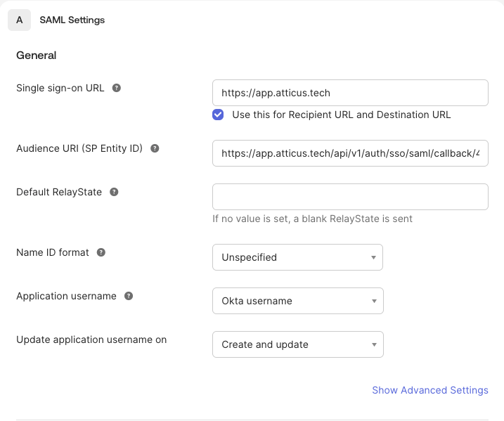Click the 'Audience URI (SP Entity ID)' label
Image resolution: width=504 pixels, height=421 pixels.
79,148
